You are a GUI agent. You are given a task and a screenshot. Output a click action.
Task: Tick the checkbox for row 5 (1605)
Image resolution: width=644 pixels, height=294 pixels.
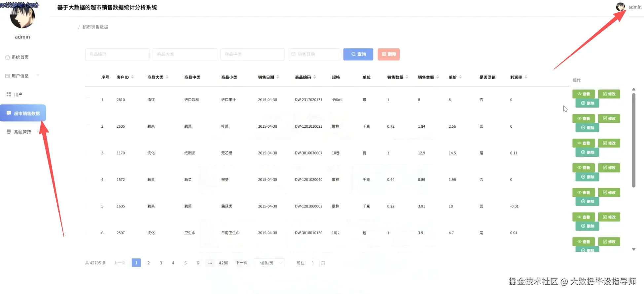(88, 206)
